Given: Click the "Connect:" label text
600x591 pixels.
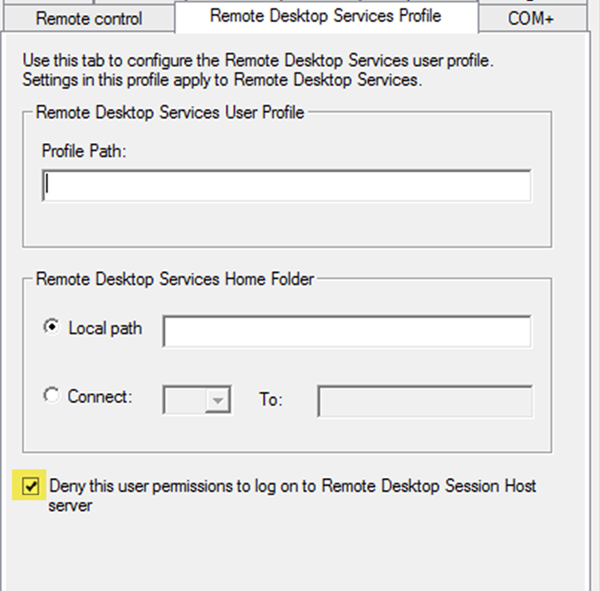Looking at the screenshot, I should [100, 396].
